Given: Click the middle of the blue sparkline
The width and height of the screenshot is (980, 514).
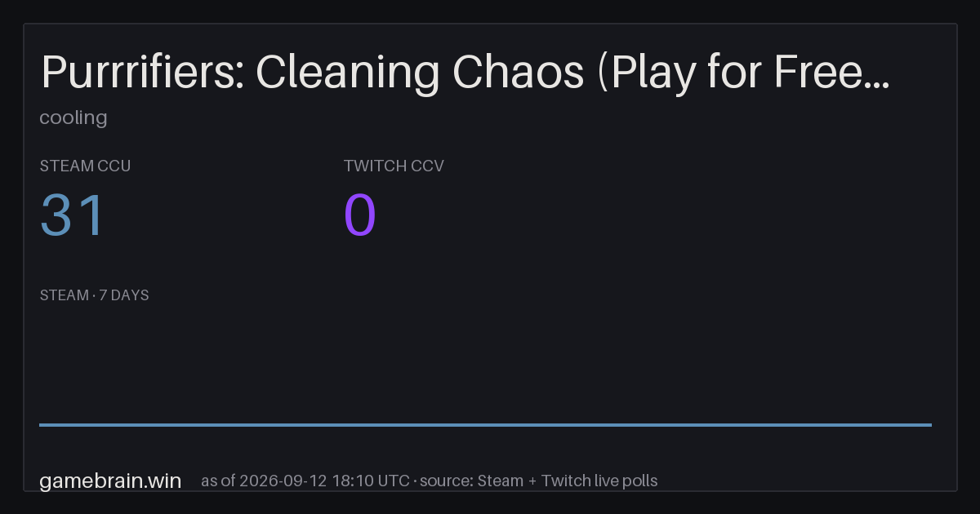Looking at the screenshot, I should click(x=485, y=424).
